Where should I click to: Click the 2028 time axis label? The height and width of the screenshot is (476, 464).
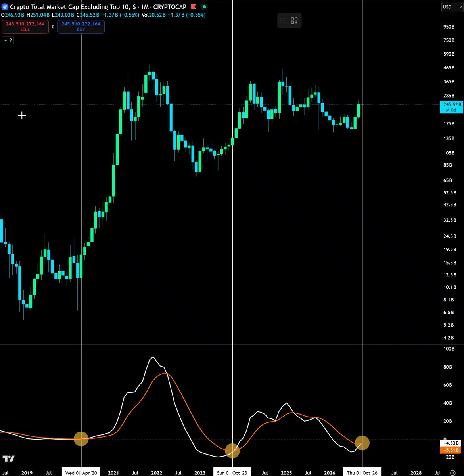click(416, 473)
